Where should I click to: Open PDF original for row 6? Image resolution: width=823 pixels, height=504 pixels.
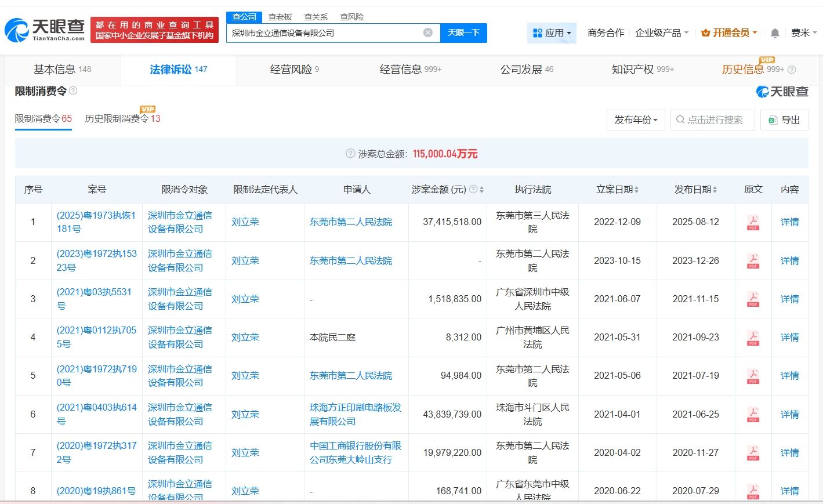pyautogui.click(x=753, y=415)
